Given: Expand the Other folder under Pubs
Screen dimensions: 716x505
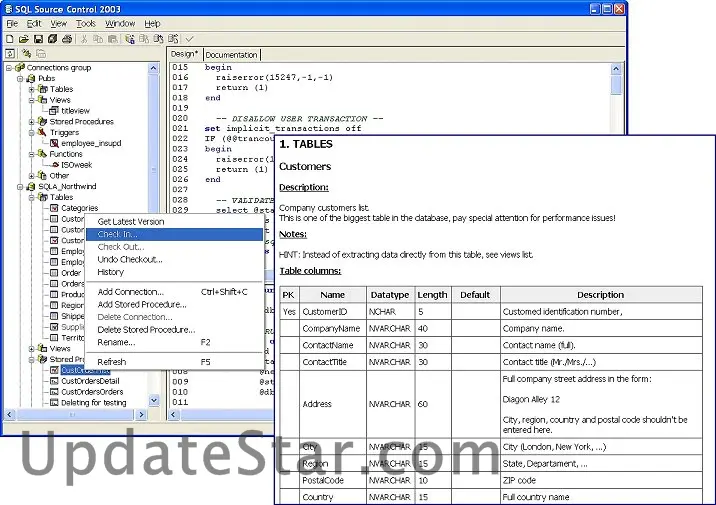Looking at the screenshot, I should coord(32,176).
